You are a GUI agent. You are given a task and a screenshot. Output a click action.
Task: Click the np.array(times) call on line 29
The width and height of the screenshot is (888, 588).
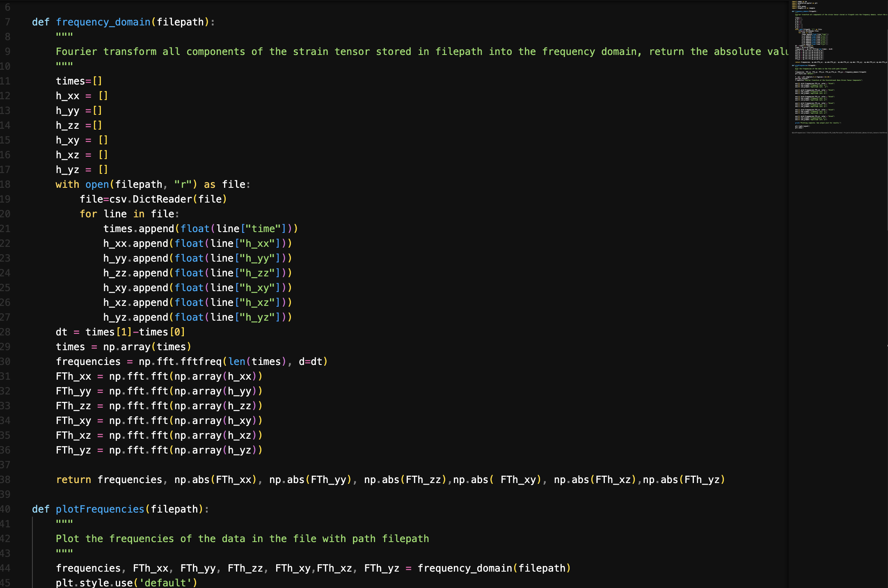[x=147, y=347]
